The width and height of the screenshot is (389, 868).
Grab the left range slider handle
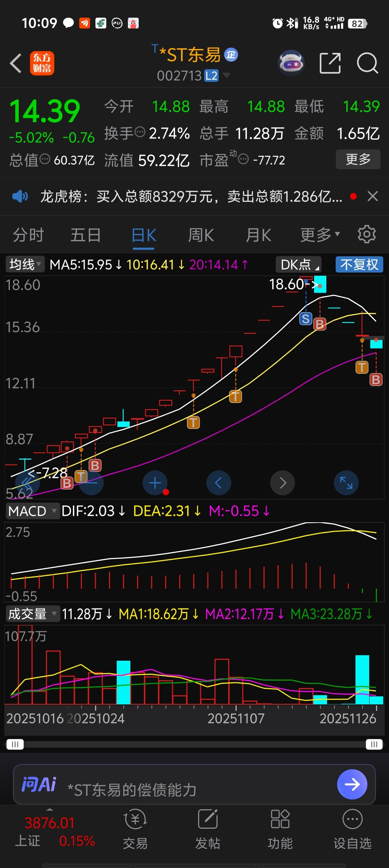(x=15, y=744)
